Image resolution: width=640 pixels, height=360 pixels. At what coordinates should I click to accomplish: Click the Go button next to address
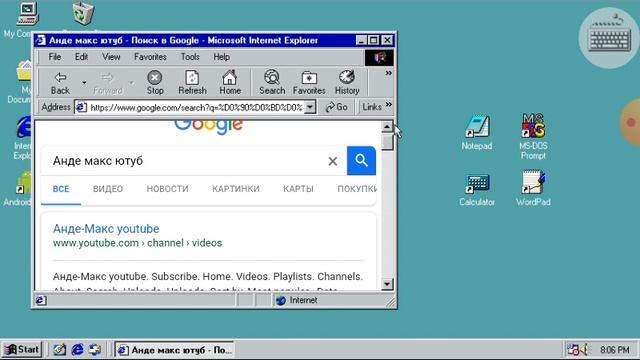tap(336, 107)
